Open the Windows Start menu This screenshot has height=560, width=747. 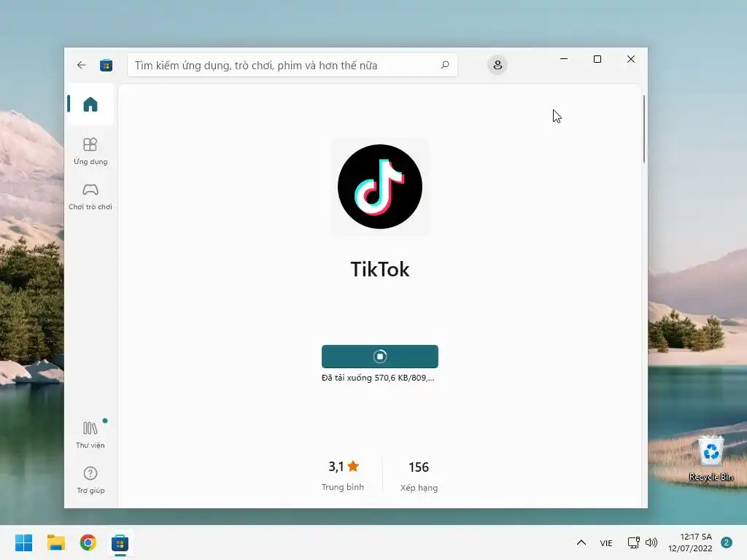(24, 542)
